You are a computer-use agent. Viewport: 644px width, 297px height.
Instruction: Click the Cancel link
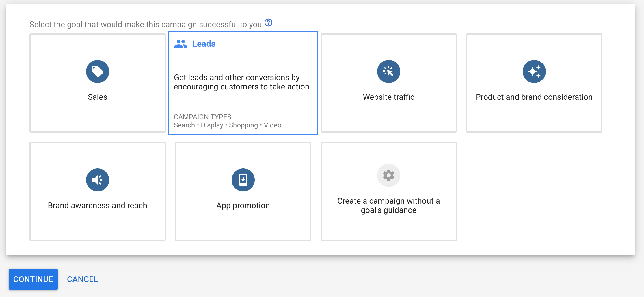click(82, 279)
